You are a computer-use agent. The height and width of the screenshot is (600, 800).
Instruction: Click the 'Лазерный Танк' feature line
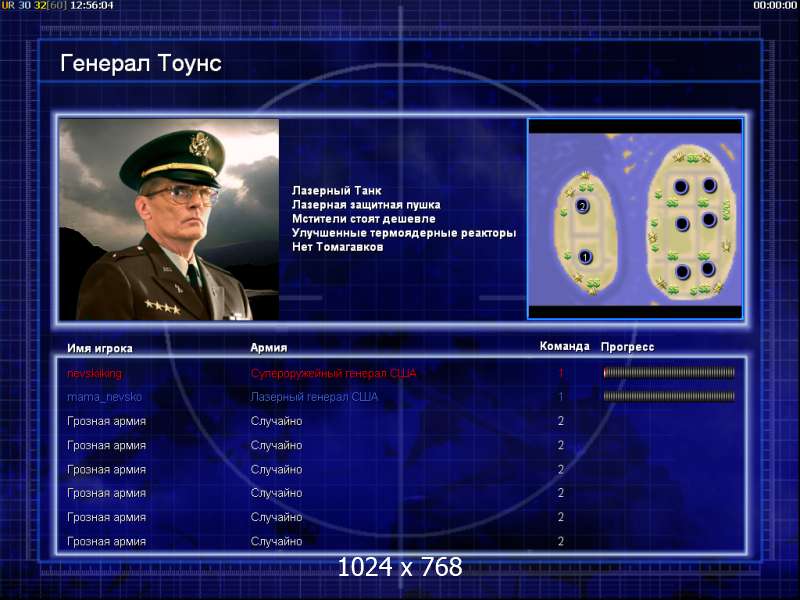coord(337,191)
